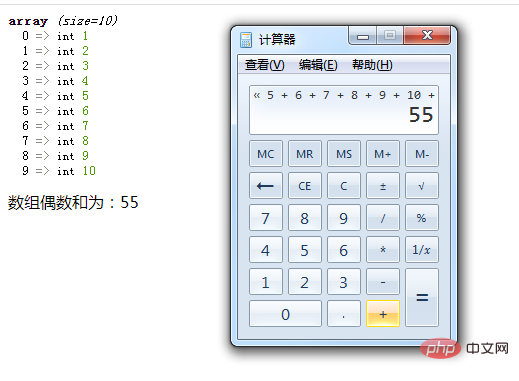Click the highlighted plus key
This screenshot has width=519, height=381.
coord(383,314)
